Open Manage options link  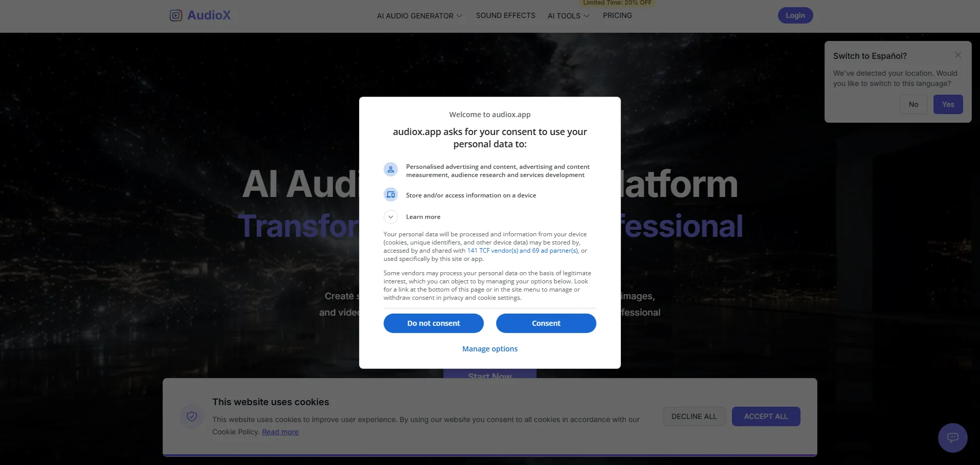[489, 349]
